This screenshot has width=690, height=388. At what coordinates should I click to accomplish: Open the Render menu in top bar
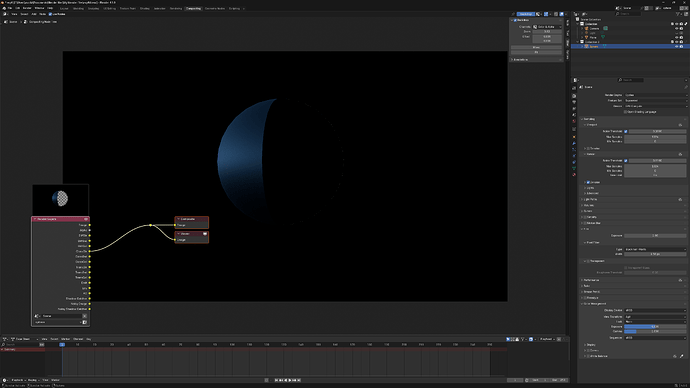pos(27,8)
